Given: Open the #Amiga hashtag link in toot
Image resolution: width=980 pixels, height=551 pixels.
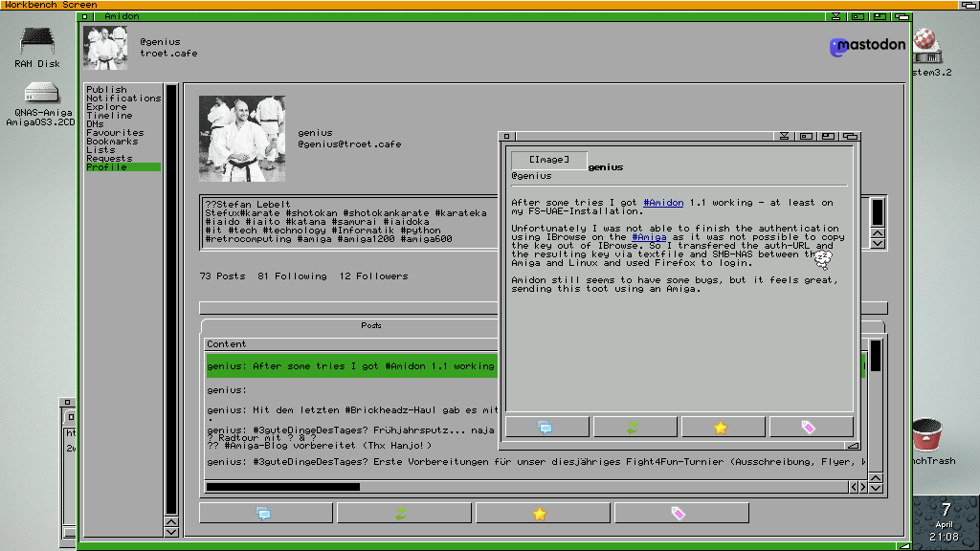Looking at the screenshot, I should click(x=649, y=237).
